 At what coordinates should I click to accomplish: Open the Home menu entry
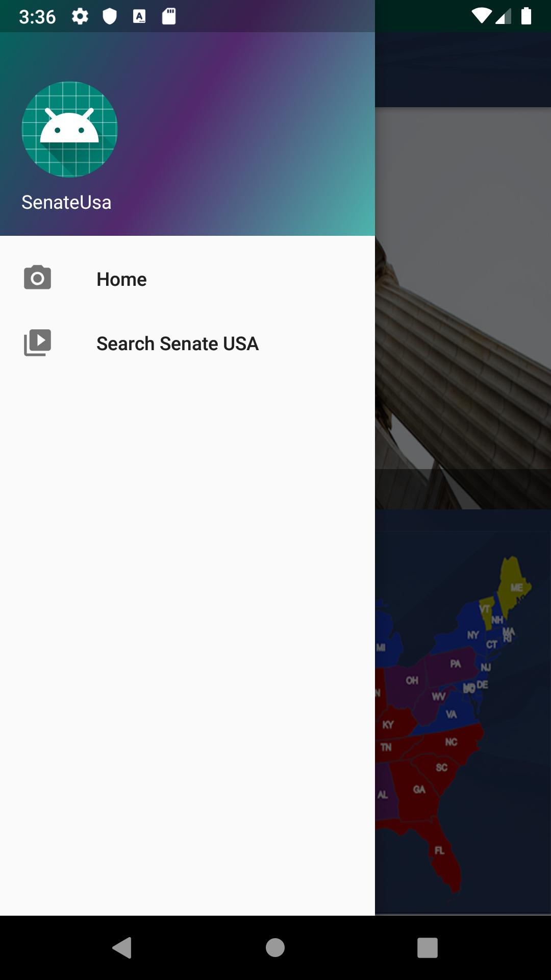[187, 279]
